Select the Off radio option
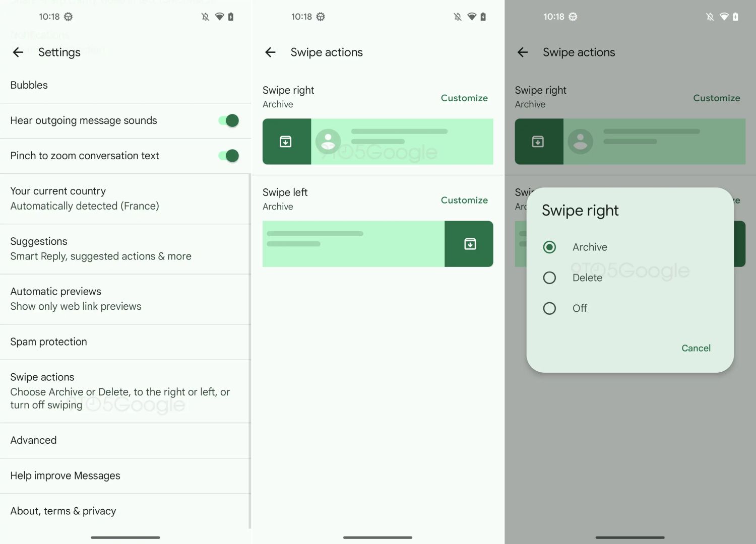756x544 pixels. coord(549,308)
